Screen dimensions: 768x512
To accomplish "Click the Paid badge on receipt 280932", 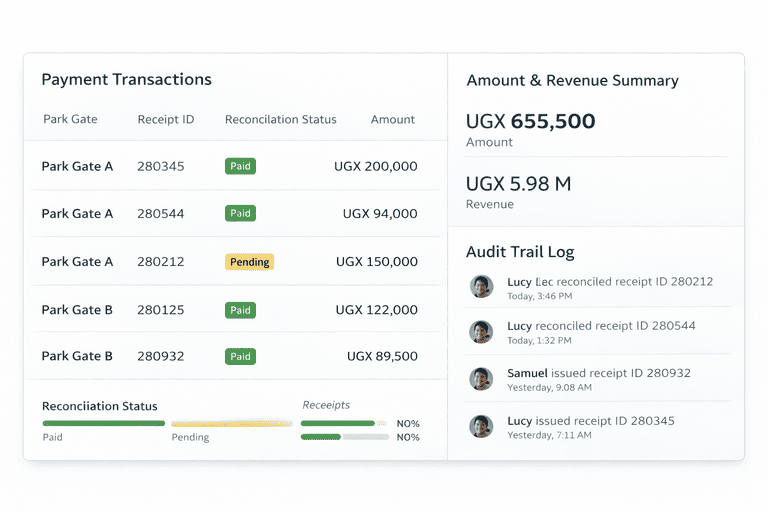I will [x=240, y=356].
